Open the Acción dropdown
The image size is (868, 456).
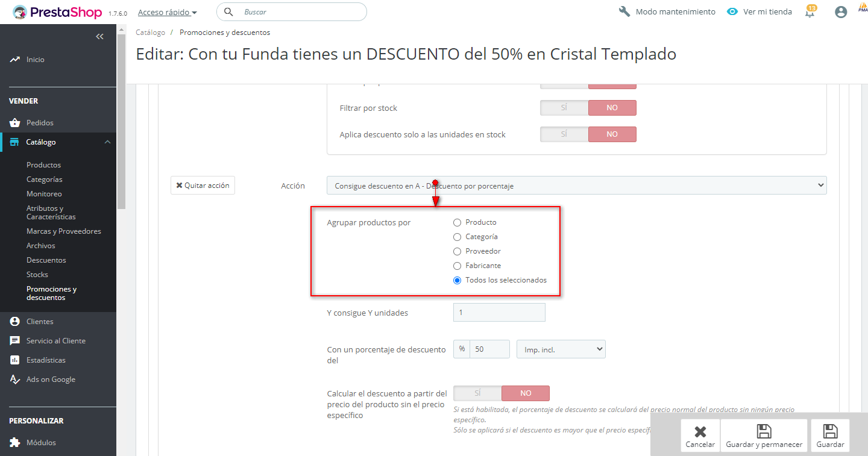[x=576, y=186]
